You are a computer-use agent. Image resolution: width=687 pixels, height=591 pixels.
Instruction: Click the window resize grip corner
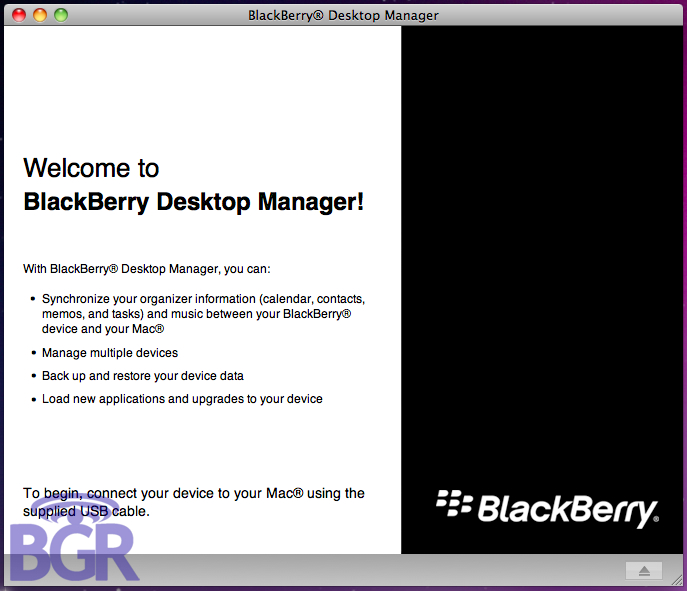pos(677,580)
